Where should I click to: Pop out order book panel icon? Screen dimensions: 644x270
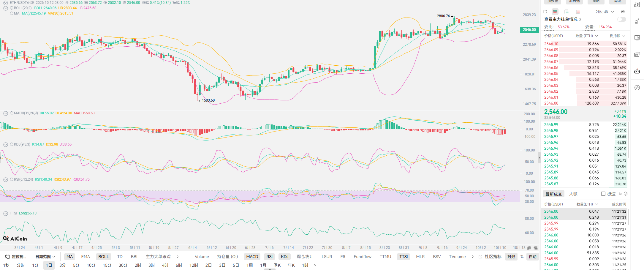point(545,12)
